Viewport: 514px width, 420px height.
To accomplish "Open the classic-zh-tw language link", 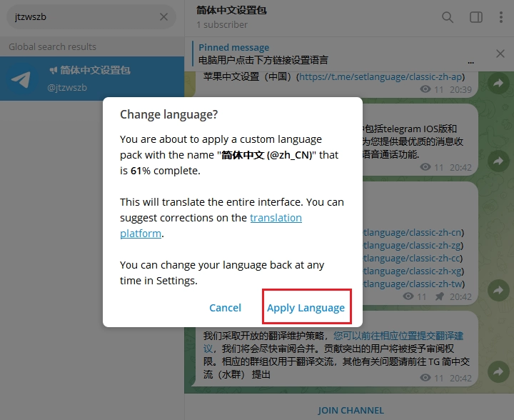I will click(x=413, y=284).
